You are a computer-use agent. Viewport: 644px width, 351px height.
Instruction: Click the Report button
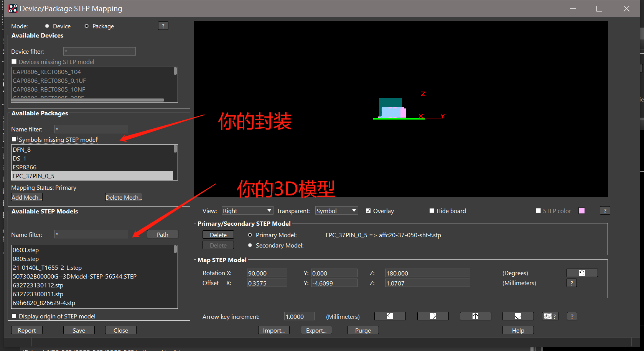(27, 330)
